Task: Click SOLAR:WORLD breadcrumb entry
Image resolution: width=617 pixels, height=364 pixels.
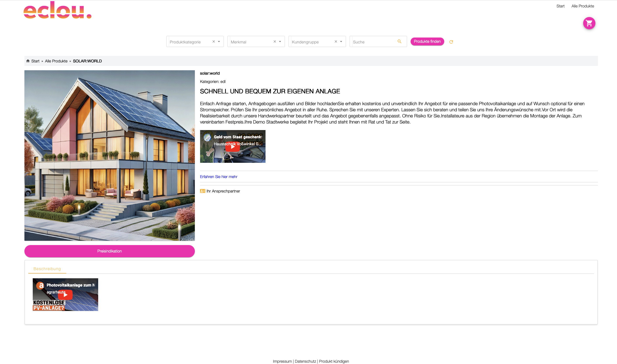Action: point(87,61)
